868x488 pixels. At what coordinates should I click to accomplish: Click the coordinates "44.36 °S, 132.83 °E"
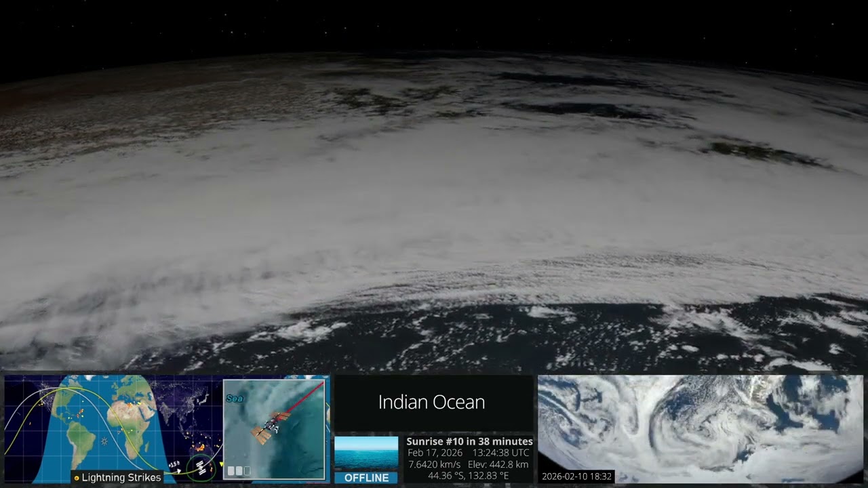[x=469, y=476]
